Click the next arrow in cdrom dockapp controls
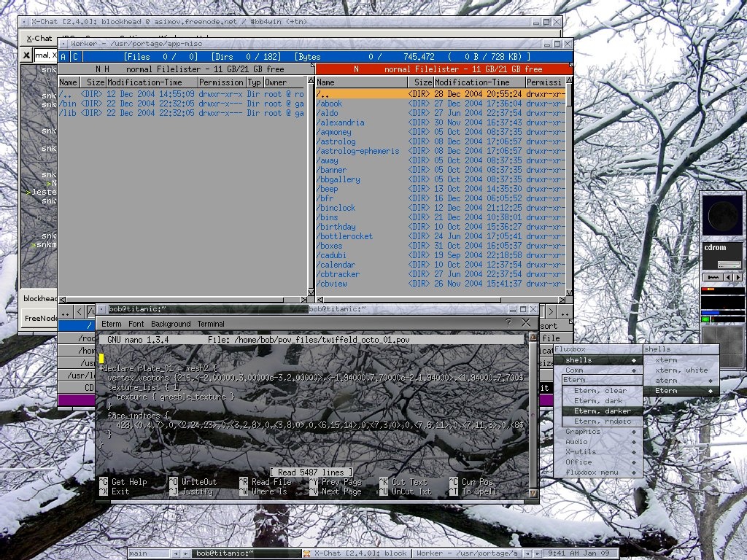Image resolution: width=747 pixels, height=560 pixels. 738,277
